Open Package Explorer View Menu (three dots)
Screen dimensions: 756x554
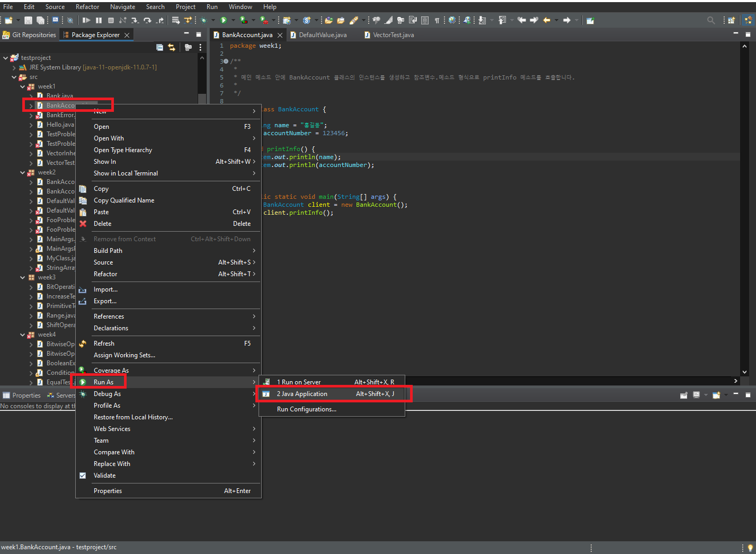[200, 47]
